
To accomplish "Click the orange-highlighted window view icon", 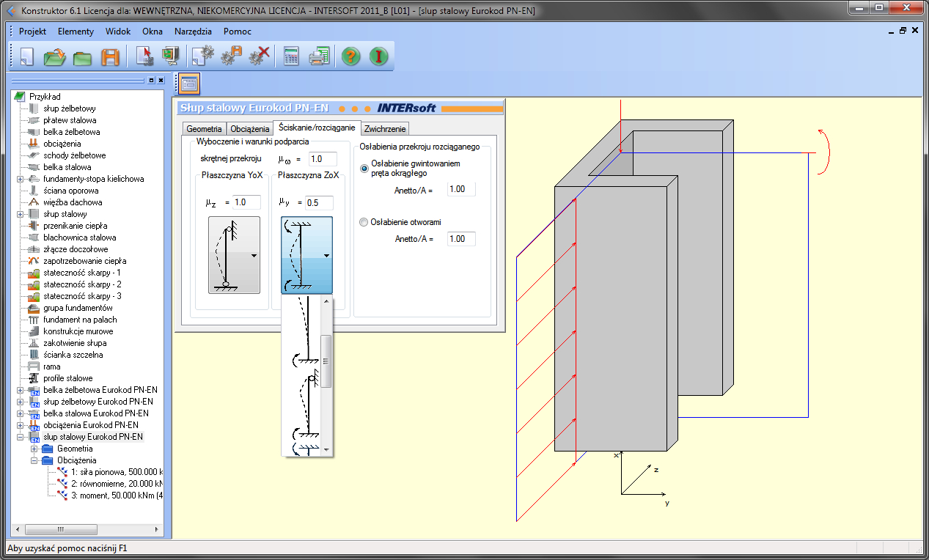I will tap(189, 84).
